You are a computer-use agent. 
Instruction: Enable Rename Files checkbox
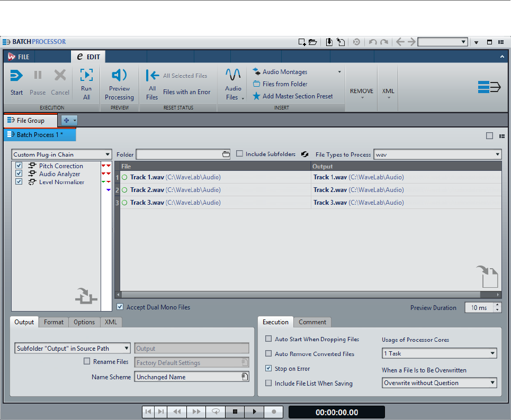point(87,361)
